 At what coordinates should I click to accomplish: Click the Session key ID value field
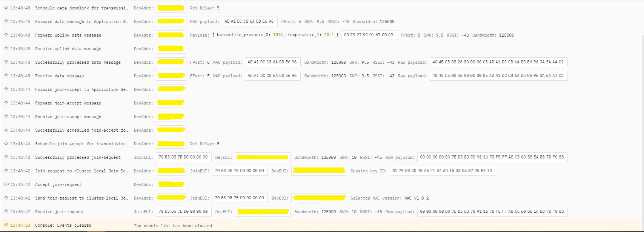(x=442, y=171)
